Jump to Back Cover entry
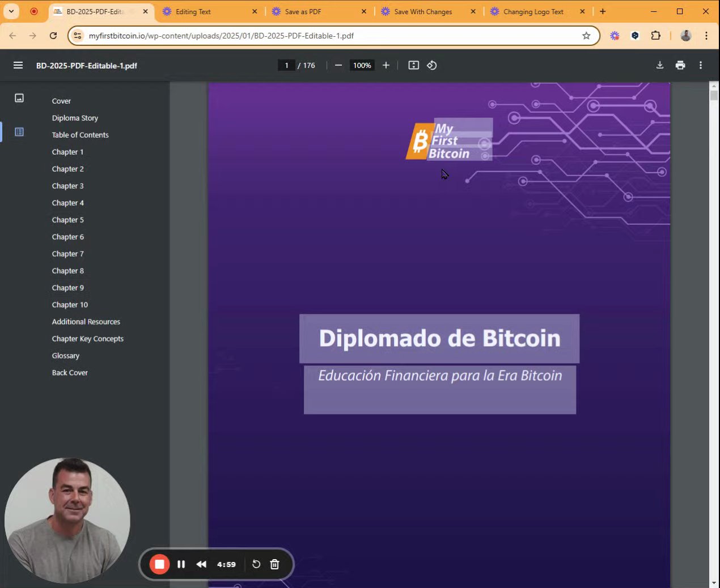The height and width of the screenshot is (588, 720). click(x=70, y=373)
